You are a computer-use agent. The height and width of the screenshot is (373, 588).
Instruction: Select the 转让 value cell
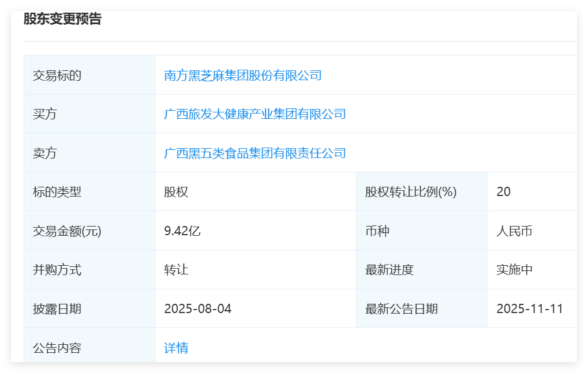(x=256, y=270)
